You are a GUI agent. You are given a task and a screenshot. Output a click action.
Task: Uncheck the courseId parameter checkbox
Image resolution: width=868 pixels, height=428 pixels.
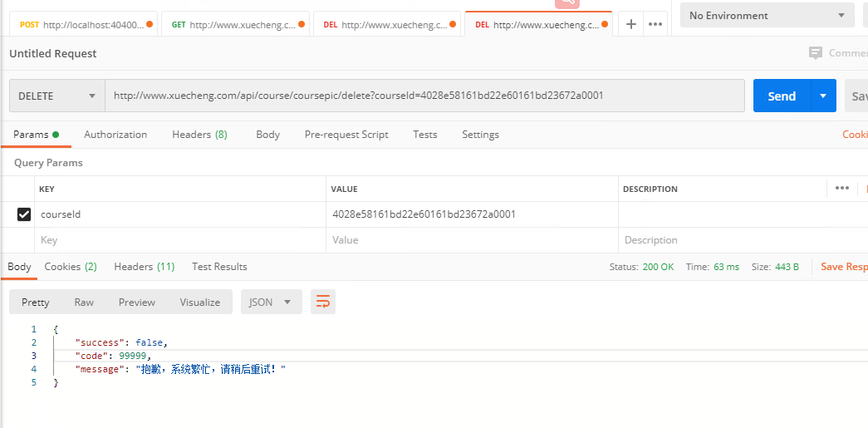click(24, 214)
